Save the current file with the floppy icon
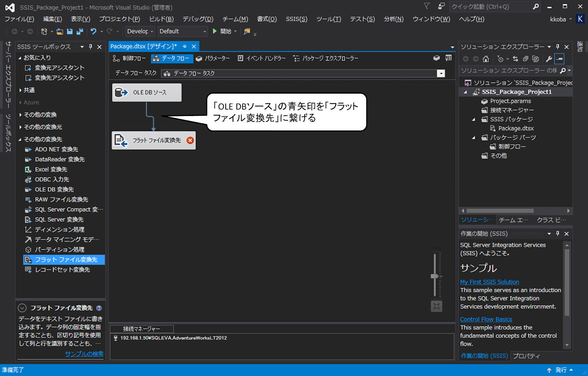 coord(69,31)
